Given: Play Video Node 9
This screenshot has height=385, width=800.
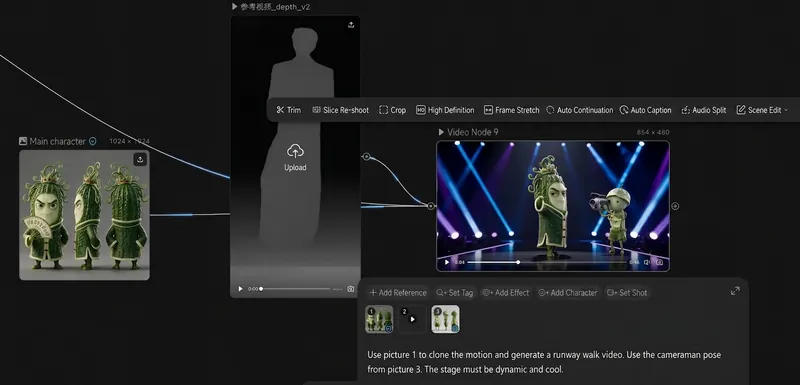Looking at the screenshot, I should click(447, 263).
